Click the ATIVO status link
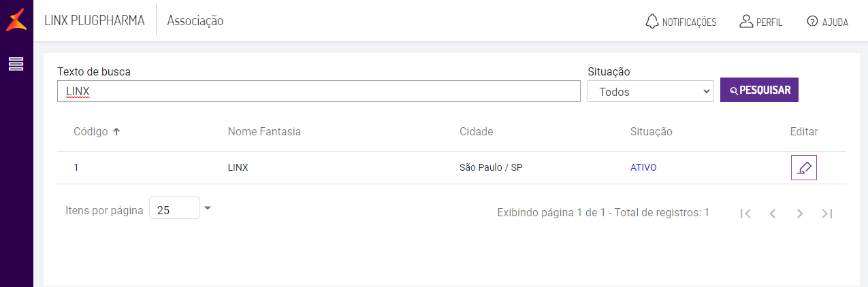Viewport: 868px width, 287px height. click(643, 167)
